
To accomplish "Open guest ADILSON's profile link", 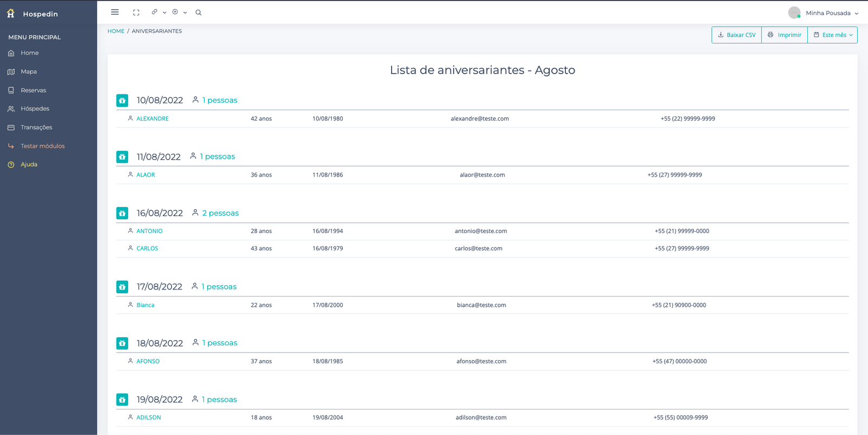I will pyautogui.click(x=149, y=418).
